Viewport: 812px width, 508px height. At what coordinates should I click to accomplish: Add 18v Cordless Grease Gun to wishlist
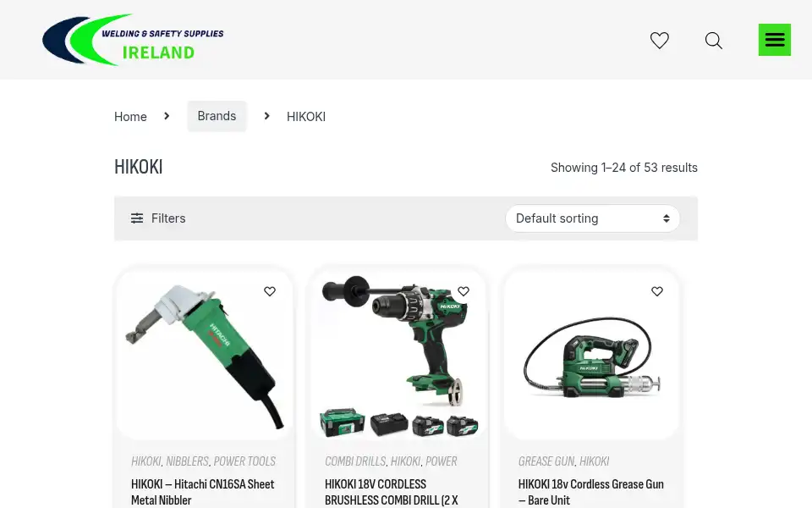657,291
